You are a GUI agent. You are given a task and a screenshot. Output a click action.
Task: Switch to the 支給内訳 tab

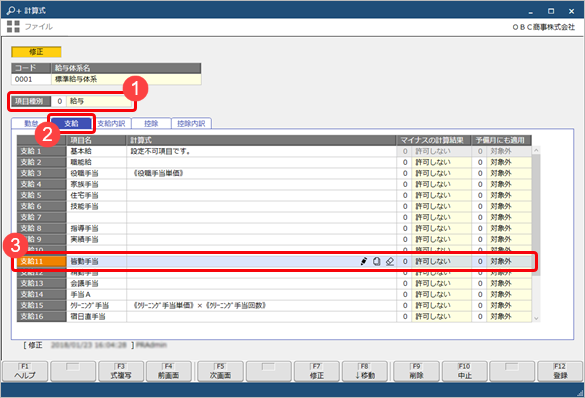[x=111, y=123]
